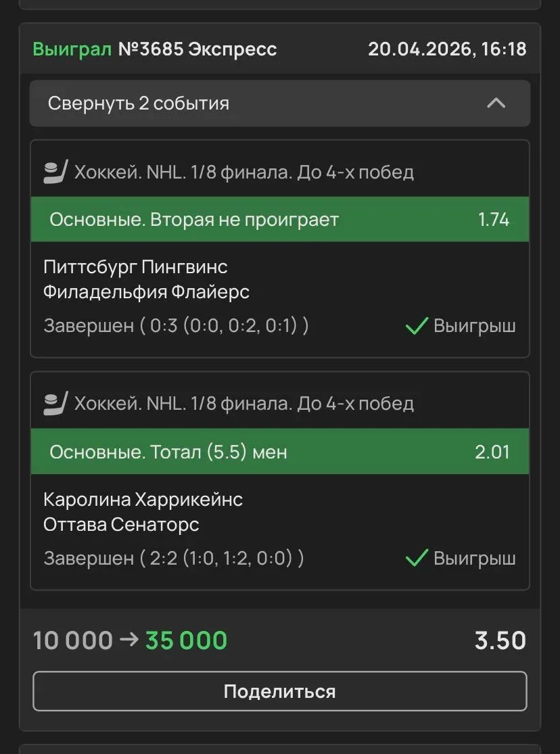Click green checkmark for Carolina–Ottawa result
This screenshot has height=754, width=560.
pyautogui.click(x=416, y=559)
